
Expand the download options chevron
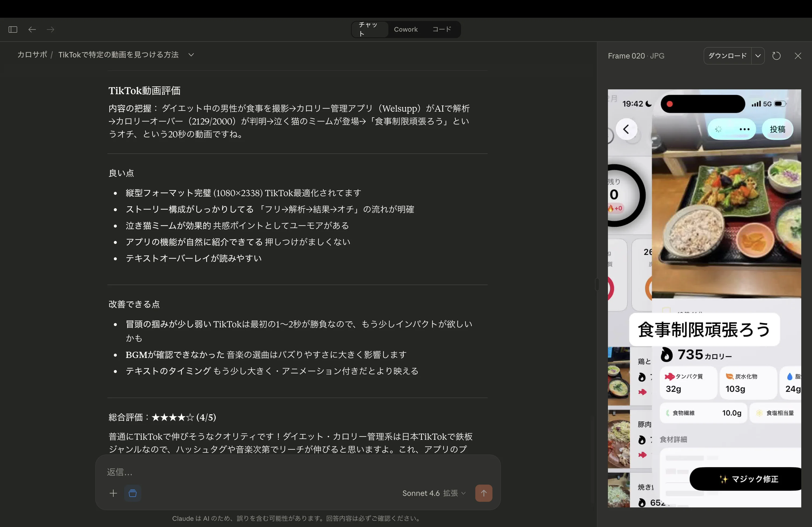[759, 56]
